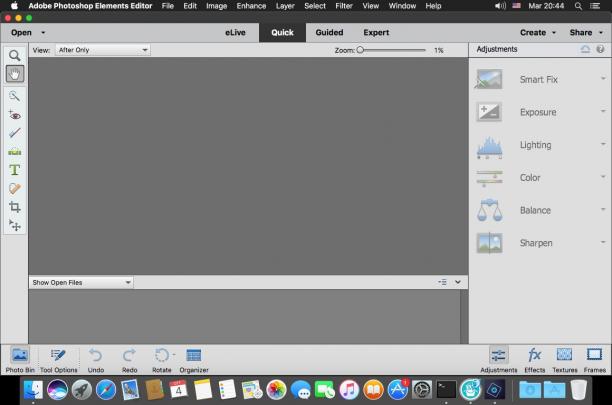Expand the Create dropdown menu
612x405 pixels.
click(538, 33)
